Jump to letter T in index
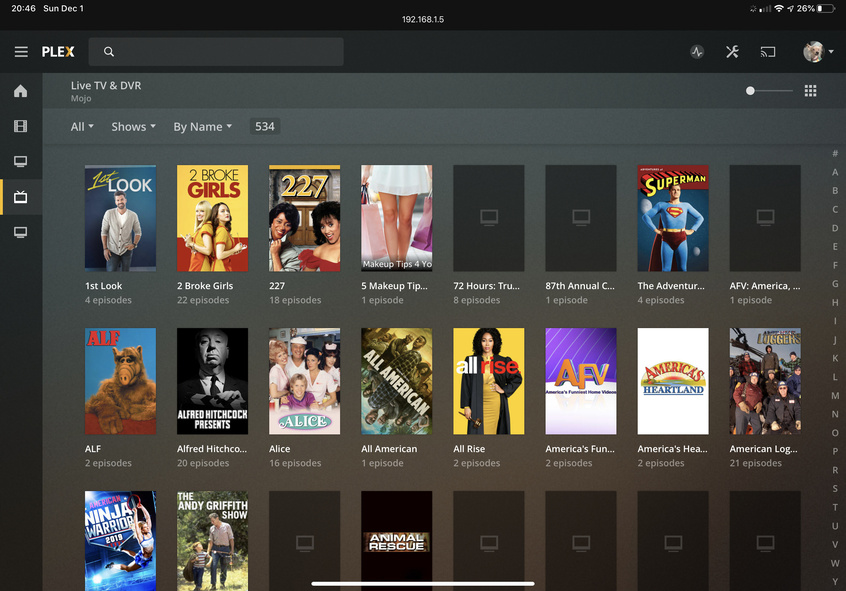The width and height of the screenshot is (846, 591). pos(835,507)
